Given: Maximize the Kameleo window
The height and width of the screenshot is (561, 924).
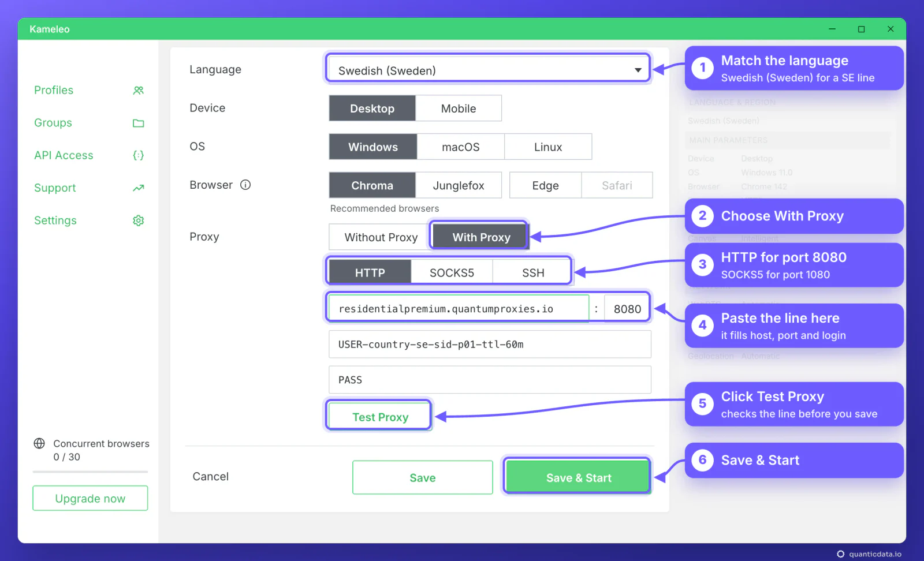Looking at the screenshot, I should (x=861, y=29).
